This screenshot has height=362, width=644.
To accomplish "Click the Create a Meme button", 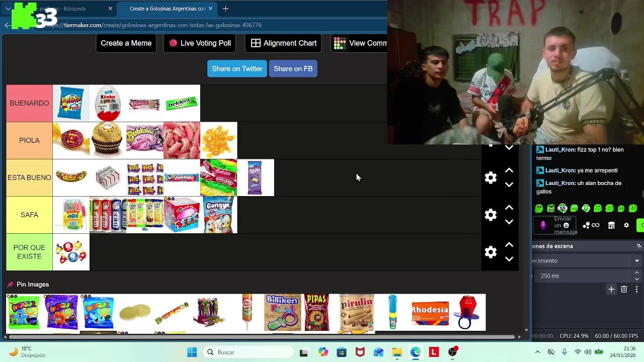I will tap(126, 43).
